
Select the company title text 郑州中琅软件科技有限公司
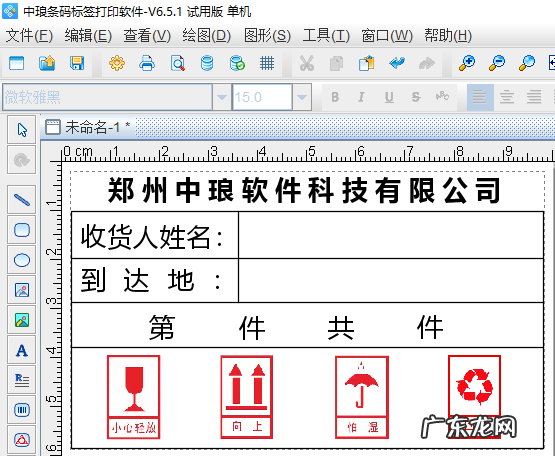pos(304,191)
